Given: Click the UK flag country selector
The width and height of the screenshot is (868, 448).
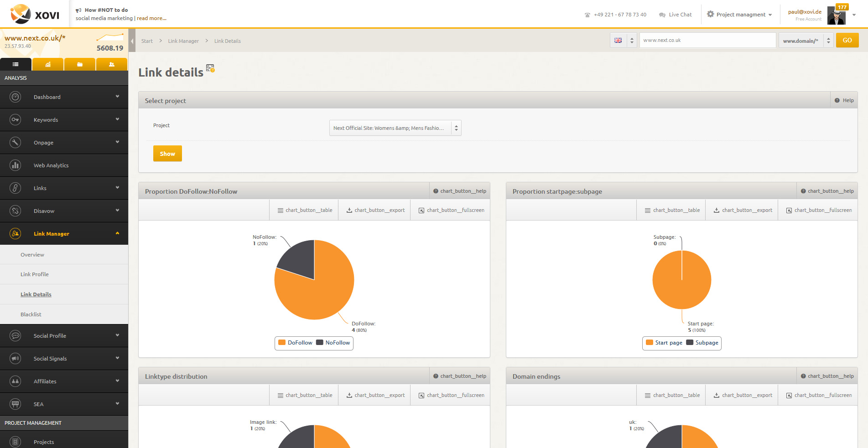Looking at the screenshot, I should tap(623, 40).
